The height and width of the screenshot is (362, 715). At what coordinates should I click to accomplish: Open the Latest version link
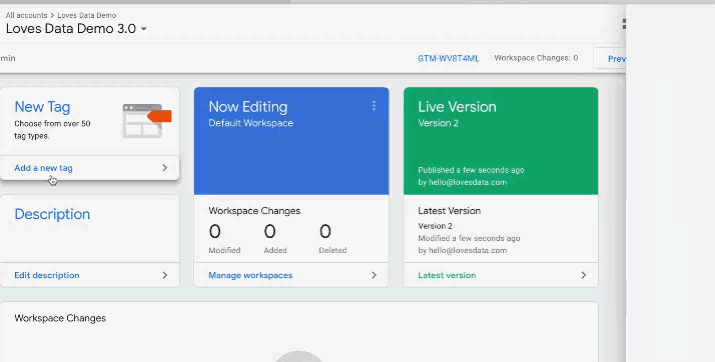[447, 275]
